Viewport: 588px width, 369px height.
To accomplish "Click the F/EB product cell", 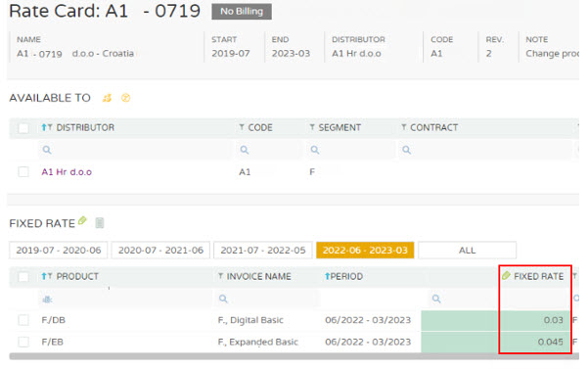I will 52,342.
